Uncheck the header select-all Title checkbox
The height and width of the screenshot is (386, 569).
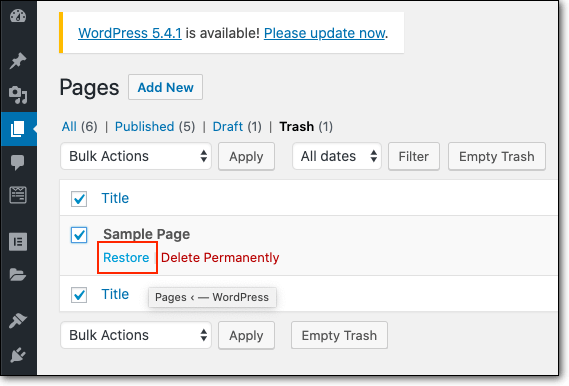click(x=79, y=199)
